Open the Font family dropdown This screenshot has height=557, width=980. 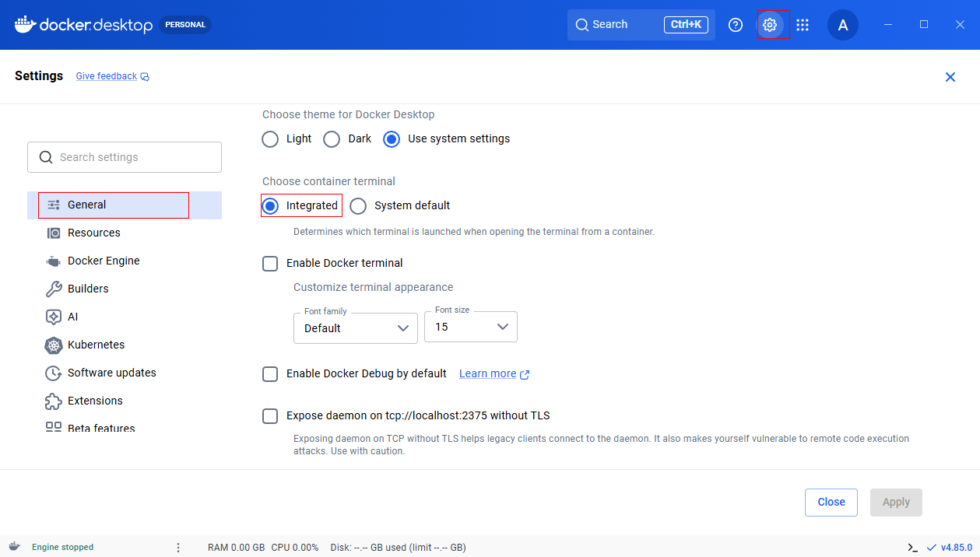pyautogui.click(x=356, y=328)
